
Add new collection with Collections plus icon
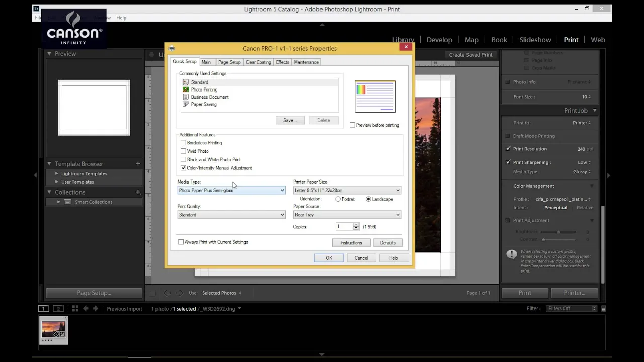138,192
